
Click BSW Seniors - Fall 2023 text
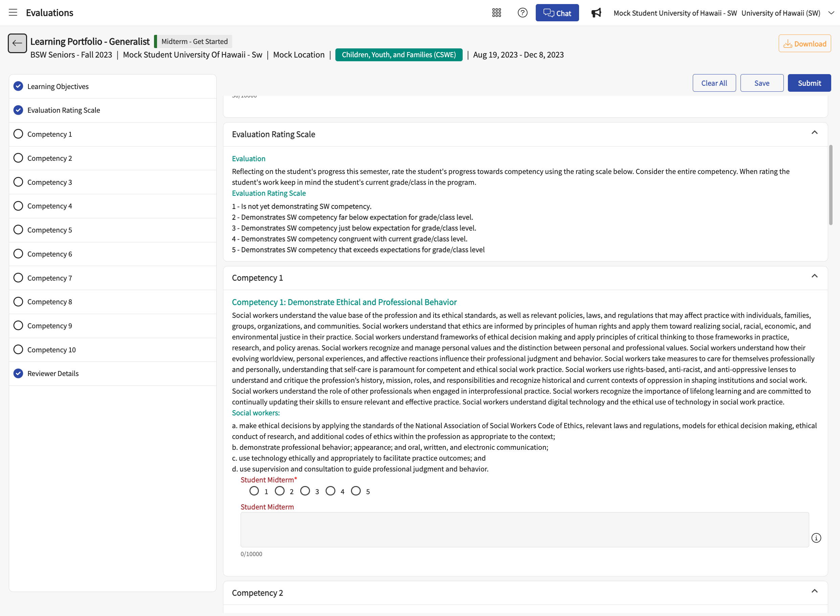[x=71, y=54]
